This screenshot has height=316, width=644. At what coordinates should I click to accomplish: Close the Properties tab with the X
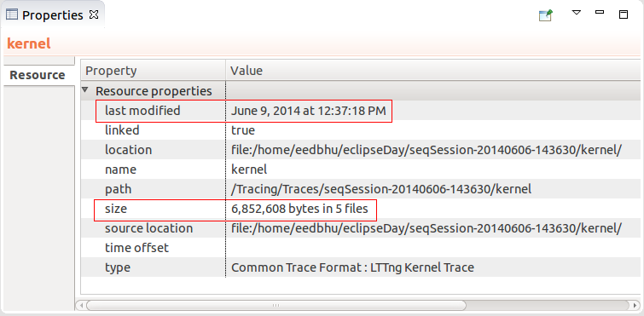click(94, 14)
